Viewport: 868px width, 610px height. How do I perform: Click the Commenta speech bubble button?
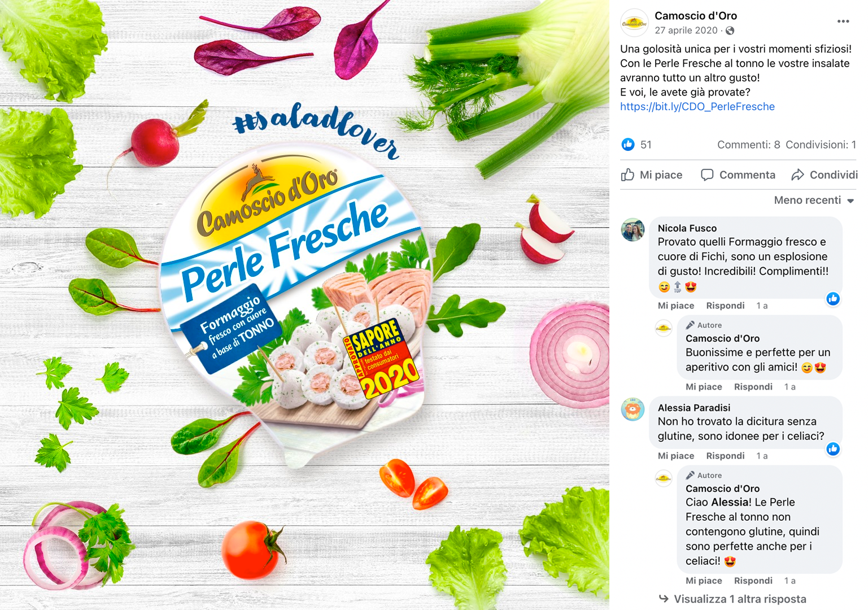[x=738, y=175]
